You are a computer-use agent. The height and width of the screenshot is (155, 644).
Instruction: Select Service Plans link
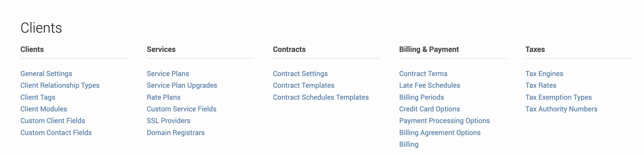[x=168, y=74]
